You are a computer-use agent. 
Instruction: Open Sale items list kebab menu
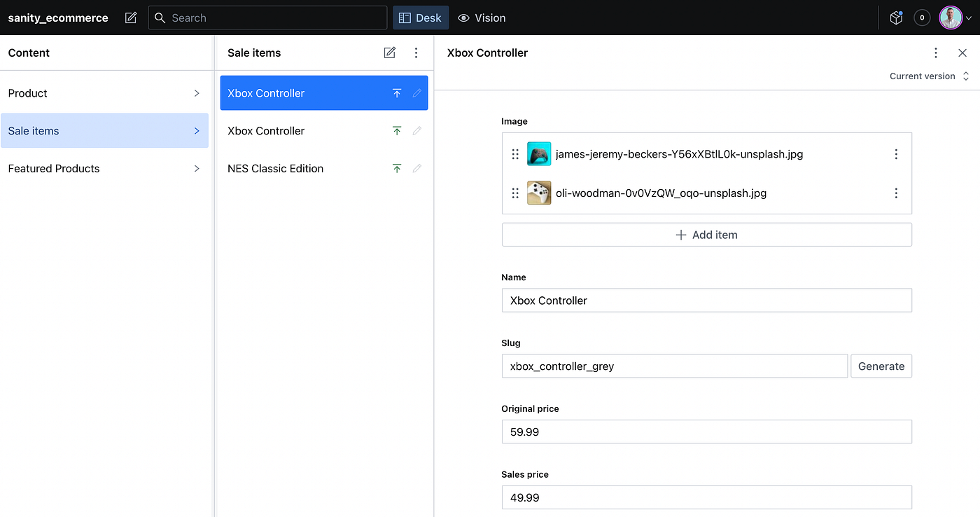(416, 53)
